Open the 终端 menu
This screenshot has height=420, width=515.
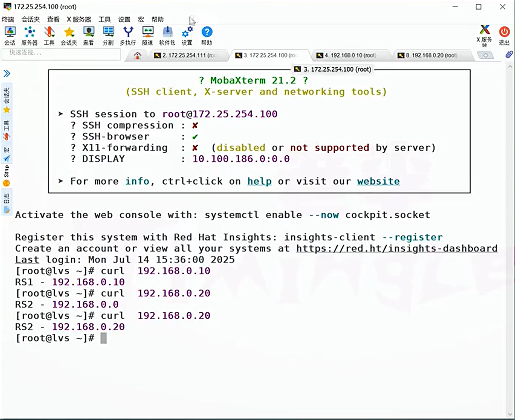point(8,19)
